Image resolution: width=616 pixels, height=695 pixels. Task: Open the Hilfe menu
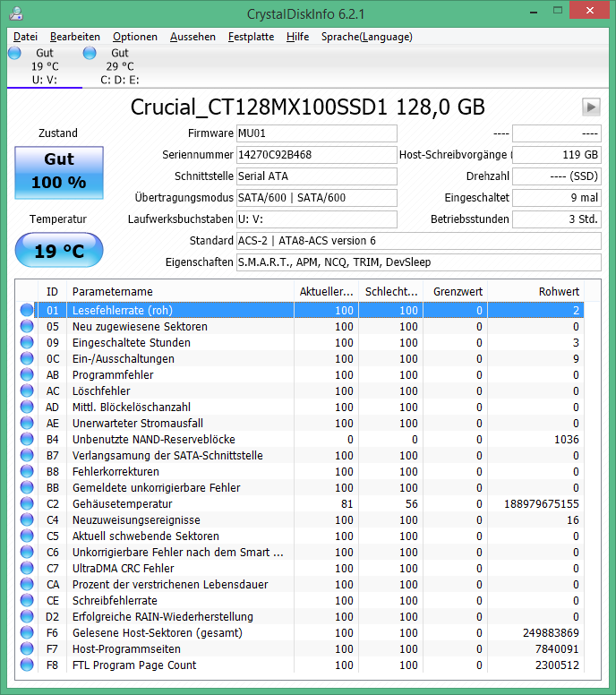click(x=298, y=37)
